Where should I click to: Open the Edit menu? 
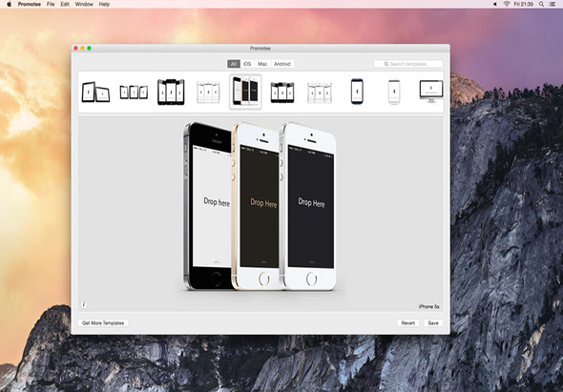(x=65, y=5)
